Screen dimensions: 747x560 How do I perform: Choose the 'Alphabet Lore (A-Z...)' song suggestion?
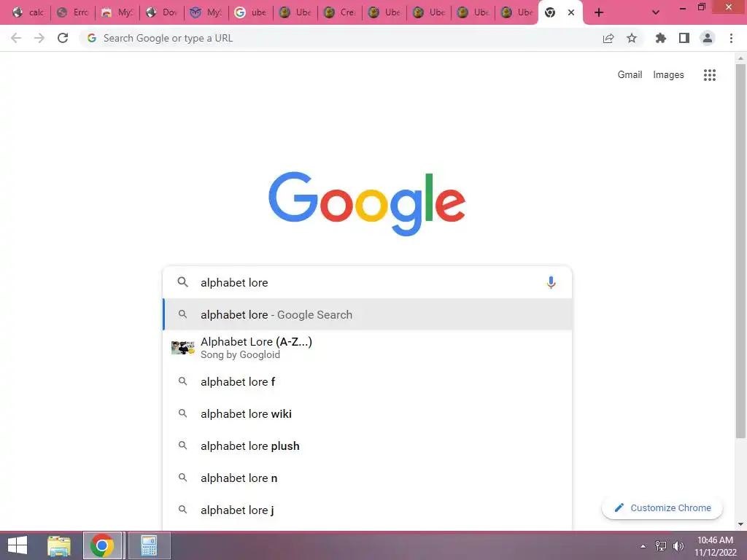(x=368, y=348)
